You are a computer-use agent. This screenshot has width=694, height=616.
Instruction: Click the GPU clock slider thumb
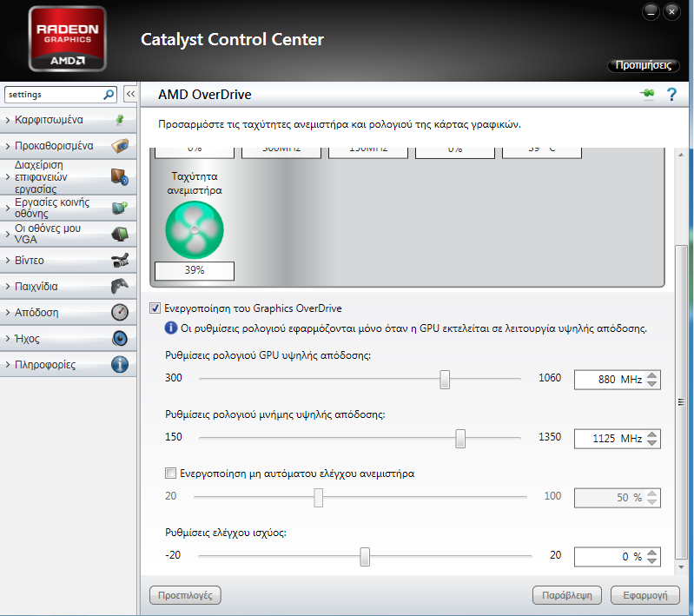[x=445, y=380]
